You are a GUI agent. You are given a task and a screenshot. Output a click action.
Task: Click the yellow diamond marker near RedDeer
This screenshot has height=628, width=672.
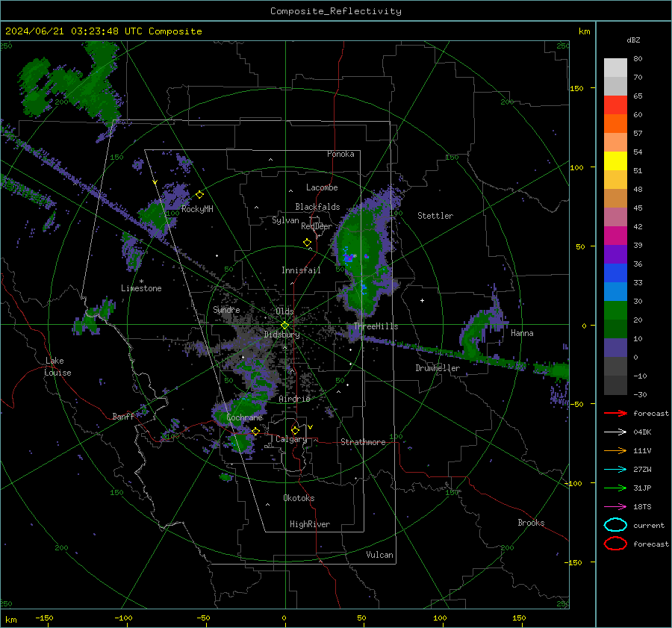[x=307, y=243]
